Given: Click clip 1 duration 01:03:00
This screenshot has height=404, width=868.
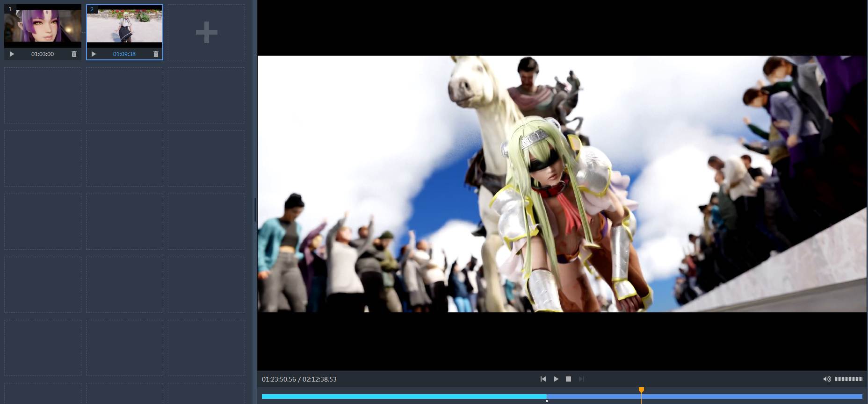Looking at the screenshot, I should coord(43,54).
